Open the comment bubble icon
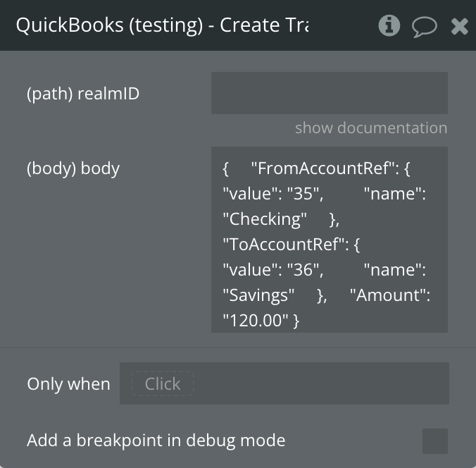 coord(424,27)
